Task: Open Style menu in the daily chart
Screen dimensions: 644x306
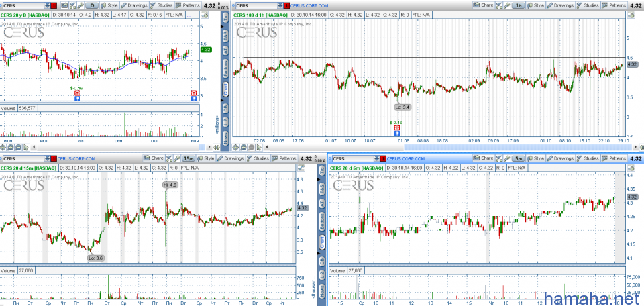Action: click(x=109, y=6)
